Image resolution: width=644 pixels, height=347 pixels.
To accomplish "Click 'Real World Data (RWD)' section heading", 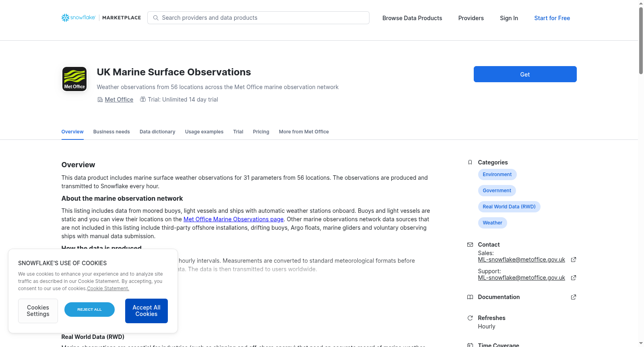I will 93,337.
